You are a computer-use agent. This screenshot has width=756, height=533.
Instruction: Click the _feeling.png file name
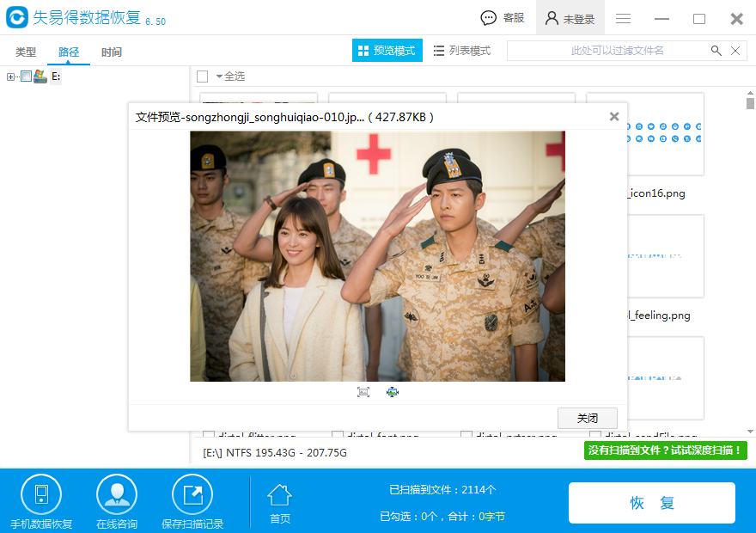tap(659, 316)
